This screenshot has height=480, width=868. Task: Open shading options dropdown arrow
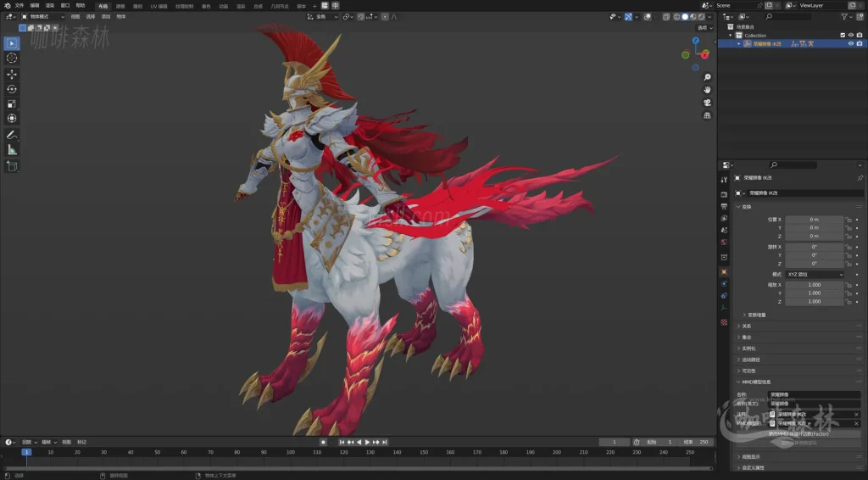click(x=709, y=17)
